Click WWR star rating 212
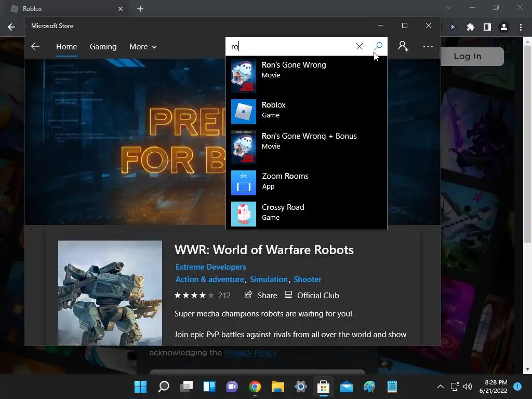This screenshot has width=532, height=399. [x=203, y=296]
